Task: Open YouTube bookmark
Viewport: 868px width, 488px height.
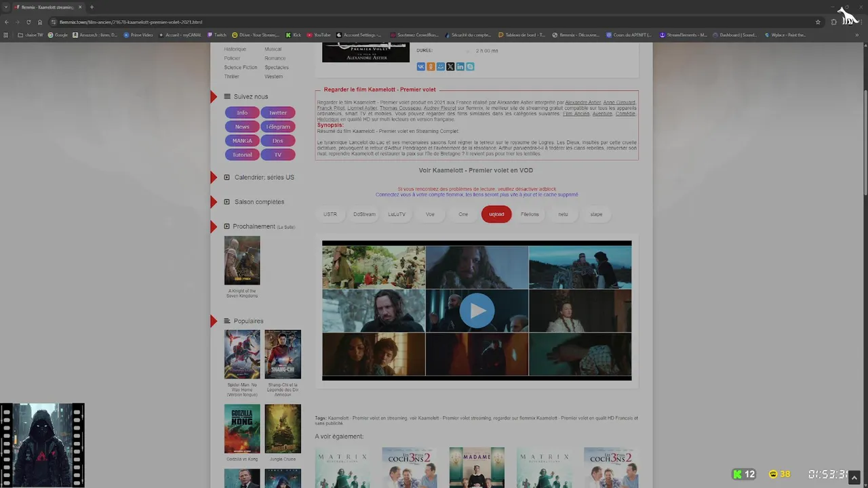Action: click(319, 35)
